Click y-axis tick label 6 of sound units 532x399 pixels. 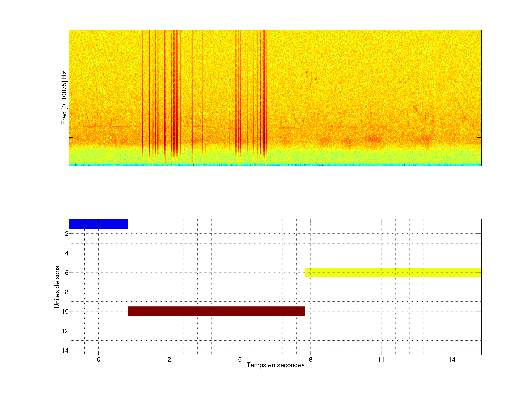point(67,273)
